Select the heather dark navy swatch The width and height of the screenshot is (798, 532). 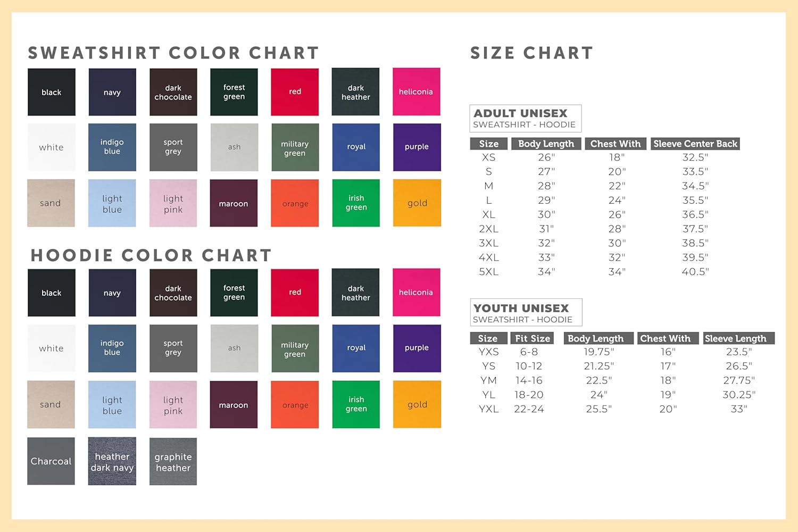[x=112, y=461]
